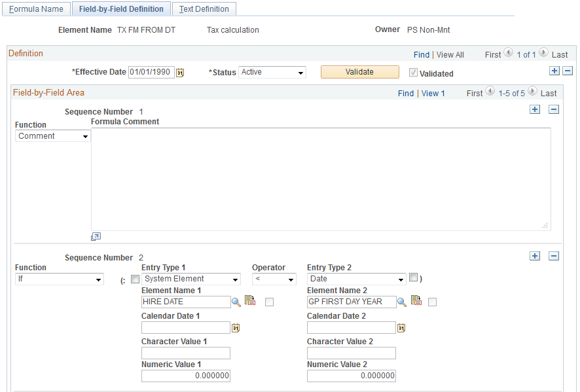Click the Numeric Value 2 field

pos(352,376)
